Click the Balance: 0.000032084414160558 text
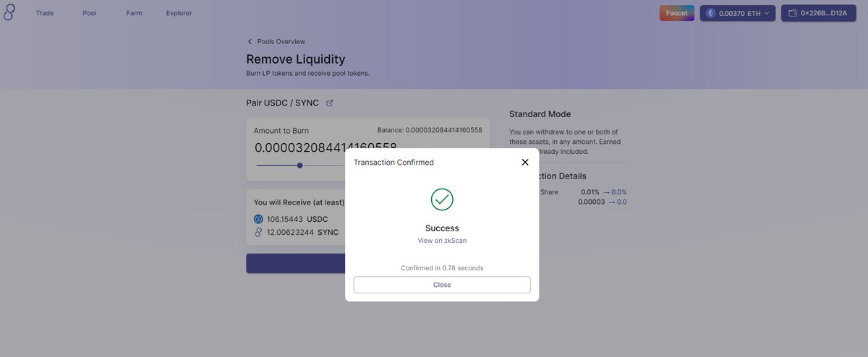 pos(430,130)
